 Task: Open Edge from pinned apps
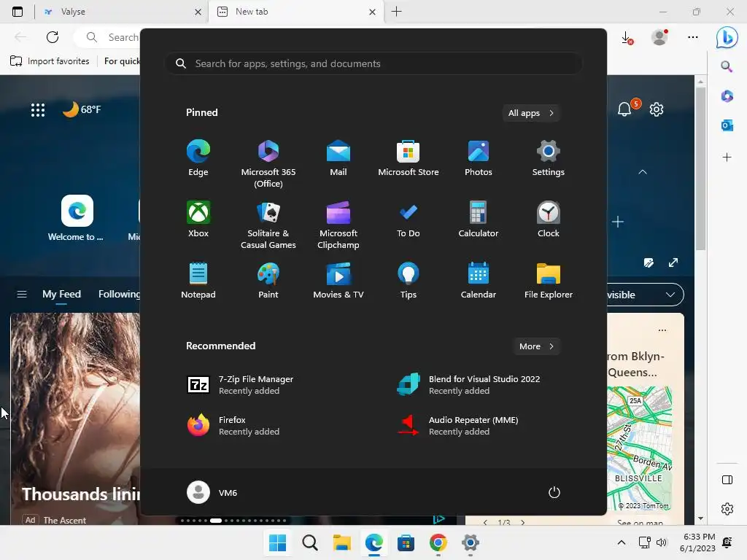[x=198, y=157]
